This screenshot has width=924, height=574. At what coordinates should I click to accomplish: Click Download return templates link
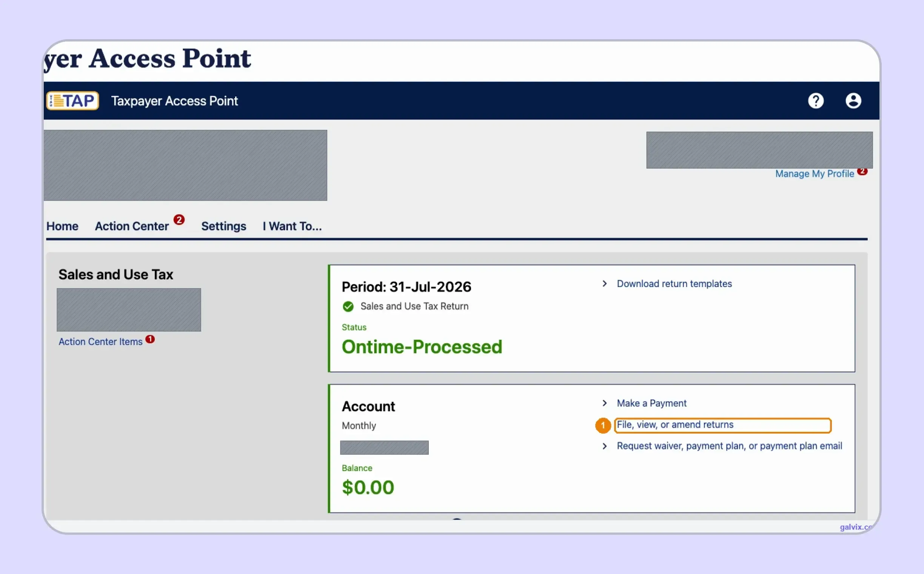click(x=674, y=284)
